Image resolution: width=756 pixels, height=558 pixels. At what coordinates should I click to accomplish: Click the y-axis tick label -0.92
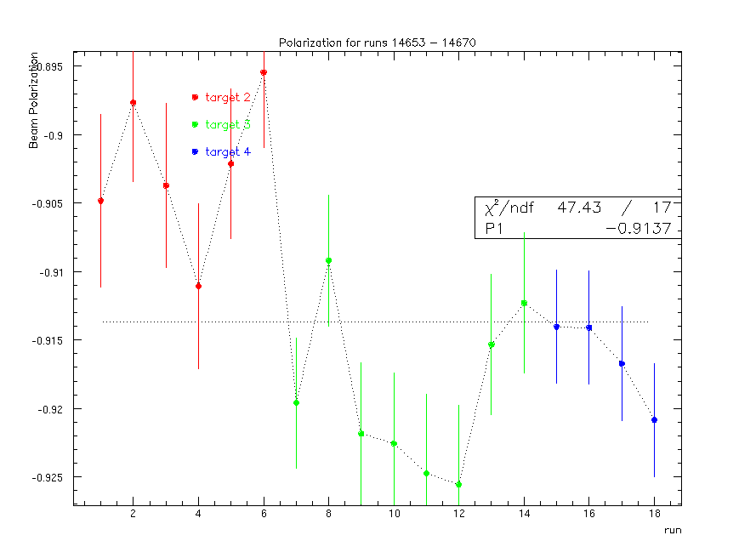point(51,410)
